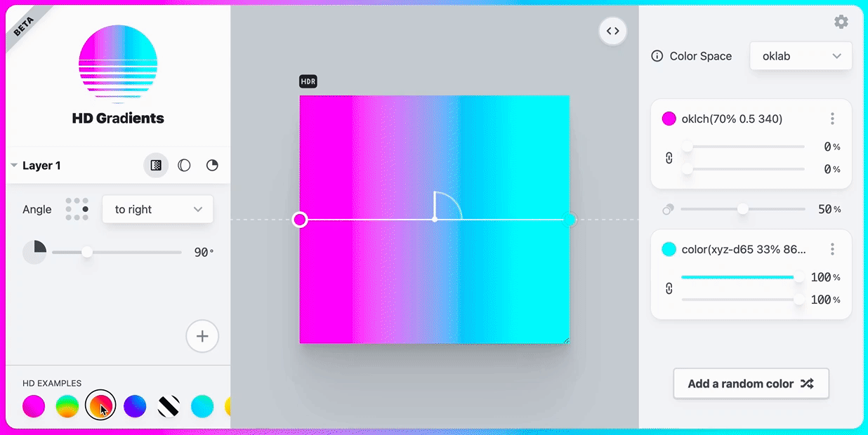Add a new layer with plus button

click(202, 336)
